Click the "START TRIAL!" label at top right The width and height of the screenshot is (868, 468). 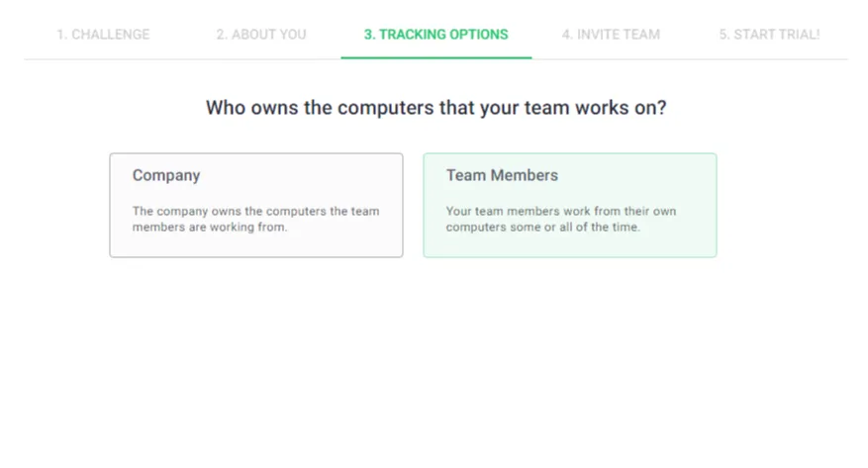pos(777,35)
